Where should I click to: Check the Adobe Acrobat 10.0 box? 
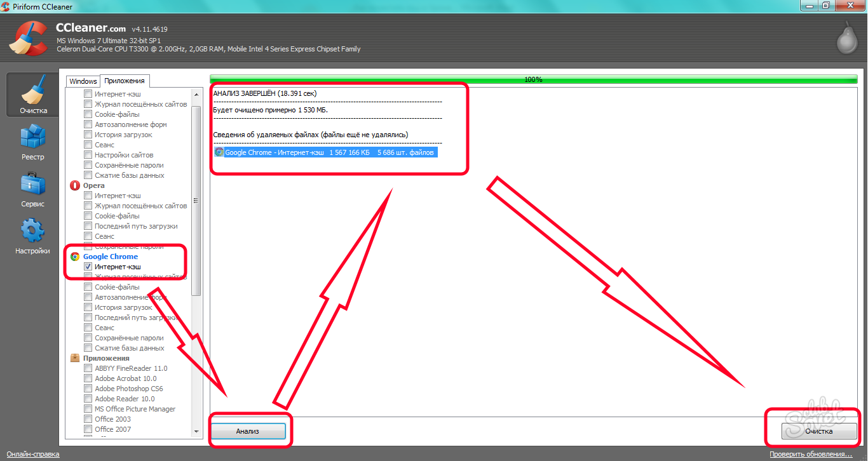pos(88,378)
